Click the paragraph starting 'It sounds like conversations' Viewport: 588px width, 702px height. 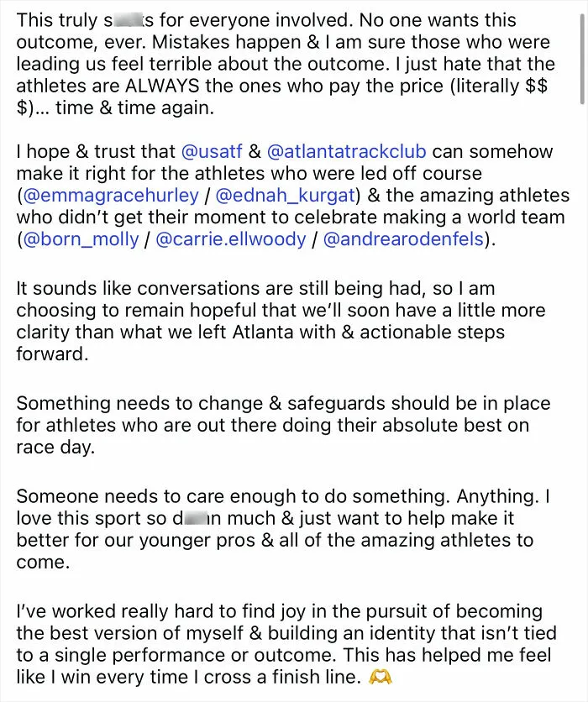281,321
